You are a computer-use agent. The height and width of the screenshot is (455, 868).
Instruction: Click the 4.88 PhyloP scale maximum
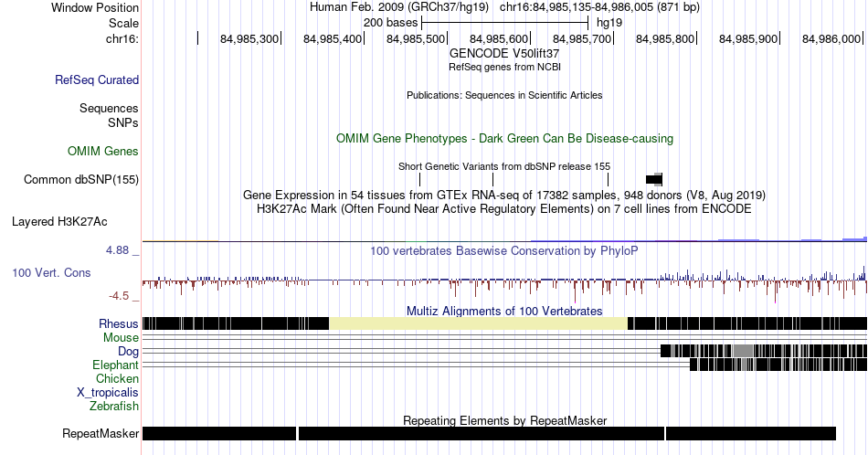click(x=117, y=250)
